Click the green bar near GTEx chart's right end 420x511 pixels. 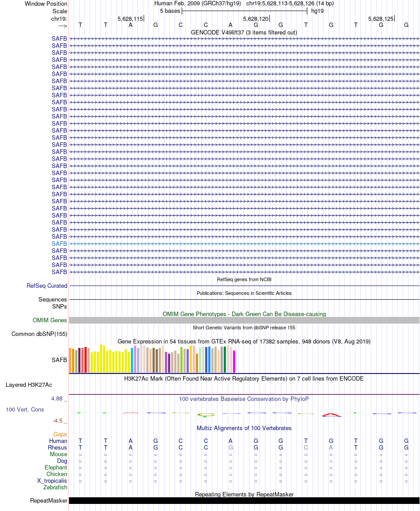click(x=225, y=360)
